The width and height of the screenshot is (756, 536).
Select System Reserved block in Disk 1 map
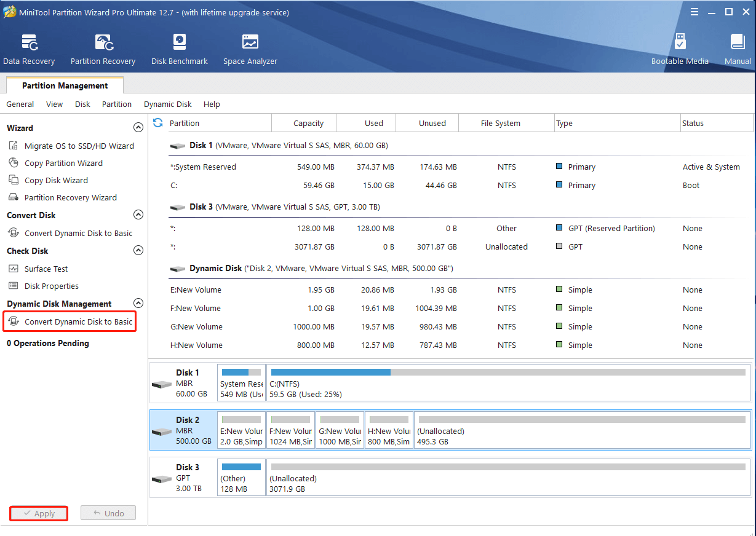tap(241, 383)
